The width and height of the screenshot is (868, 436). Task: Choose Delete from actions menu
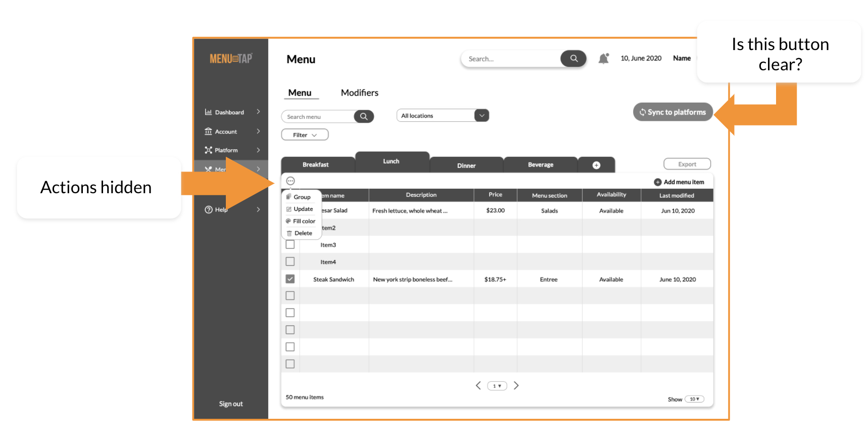[x=302, y=233]
